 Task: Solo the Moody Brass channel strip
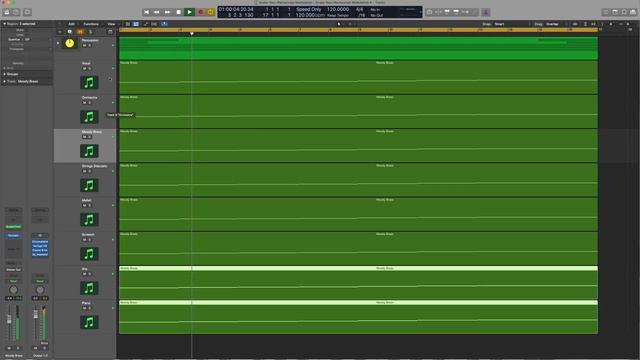18,348
